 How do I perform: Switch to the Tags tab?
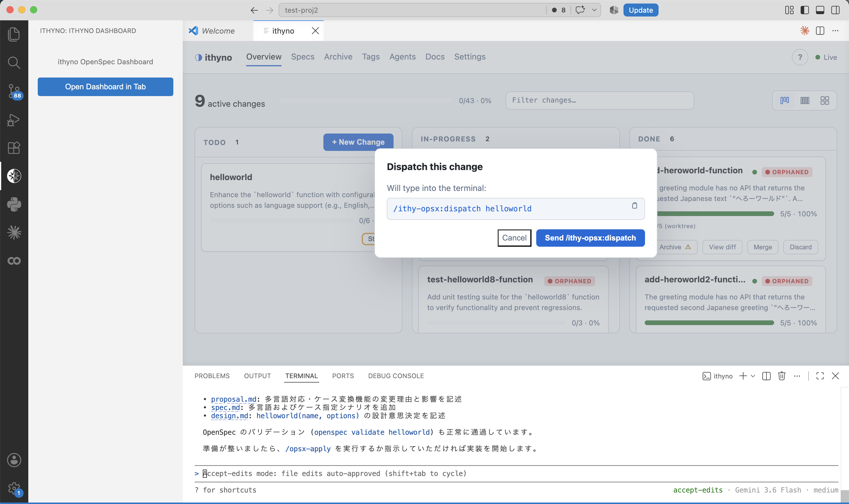(371, 57)
